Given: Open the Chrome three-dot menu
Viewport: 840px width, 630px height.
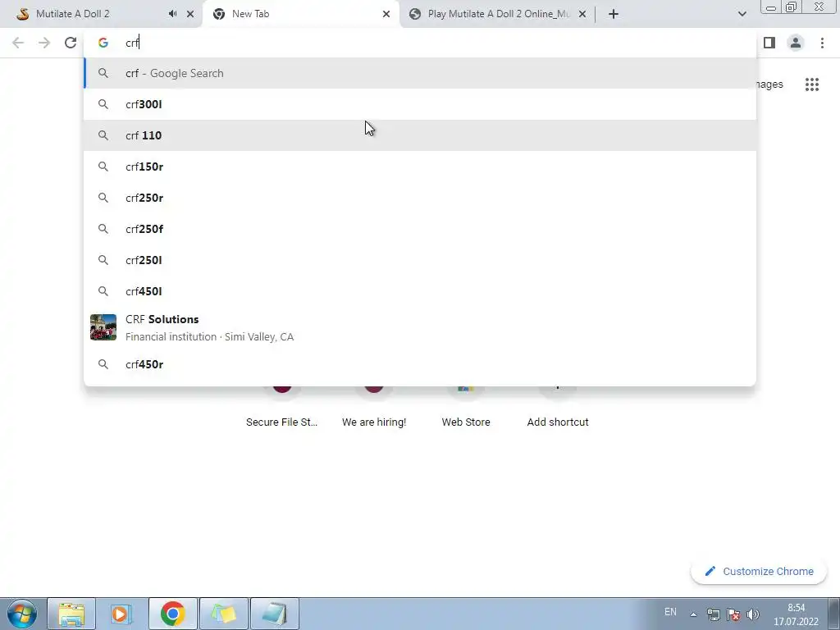Looking at the screenshot, I should (x=822, y=43).
